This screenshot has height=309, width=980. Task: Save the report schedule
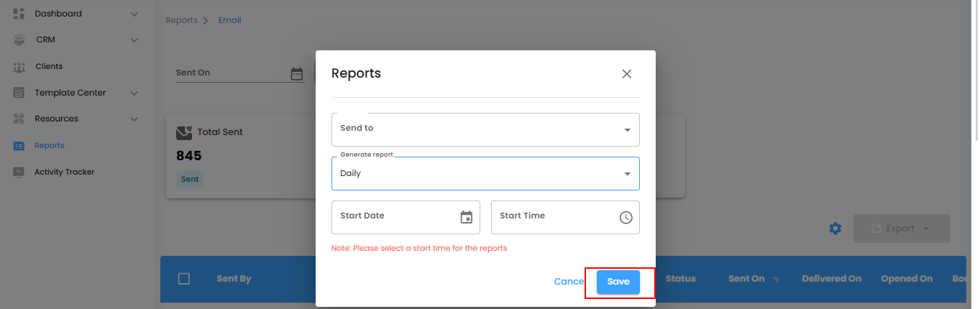click(618, 282)
